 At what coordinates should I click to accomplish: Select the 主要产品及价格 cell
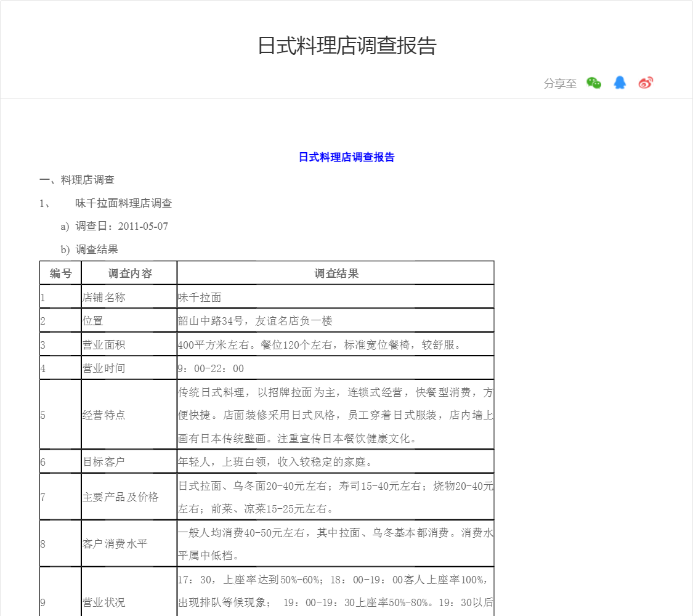129,496
